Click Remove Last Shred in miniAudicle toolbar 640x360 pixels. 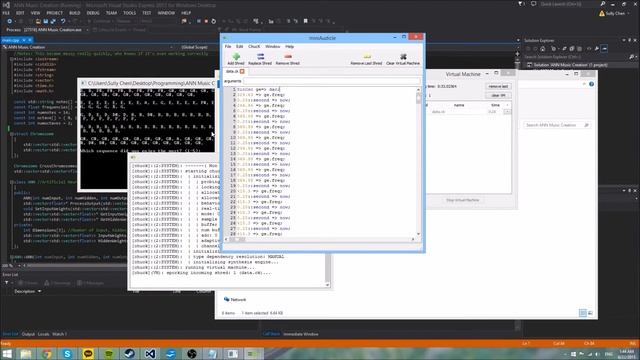(366, 58)
